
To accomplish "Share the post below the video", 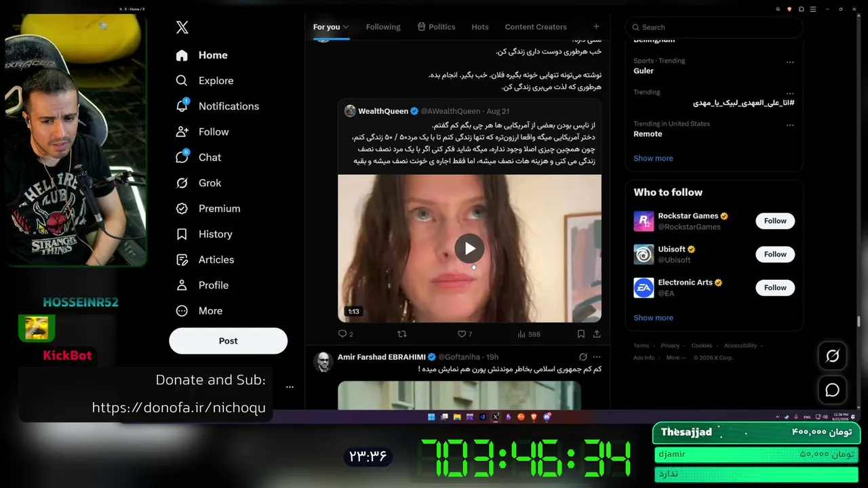I will click(x=597, y=334).
